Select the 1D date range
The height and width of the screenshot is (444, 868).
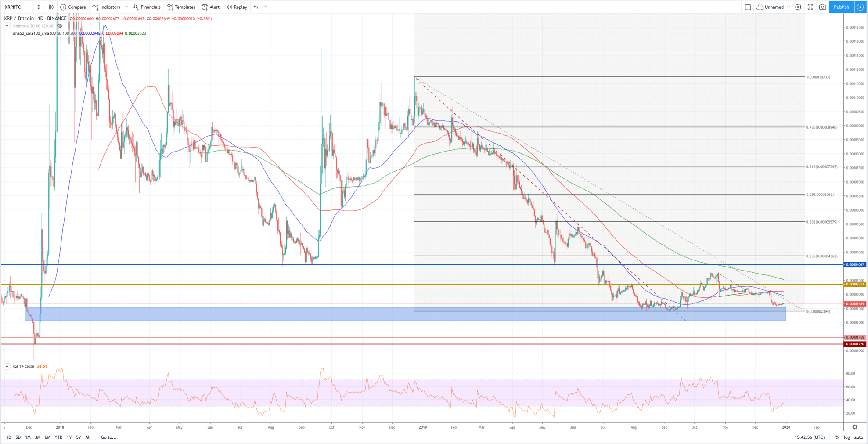tap(9, 437)
